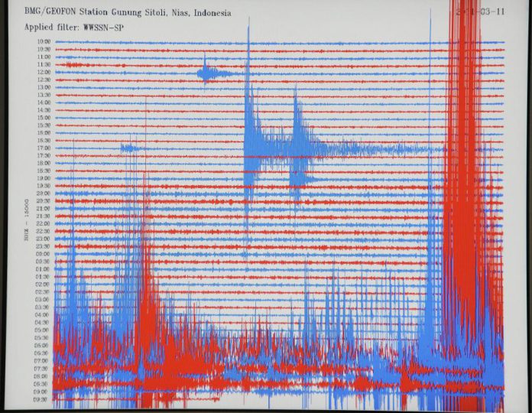
Task: Select the 00:00 midnight time label
Action: click(x=43, y=254)
